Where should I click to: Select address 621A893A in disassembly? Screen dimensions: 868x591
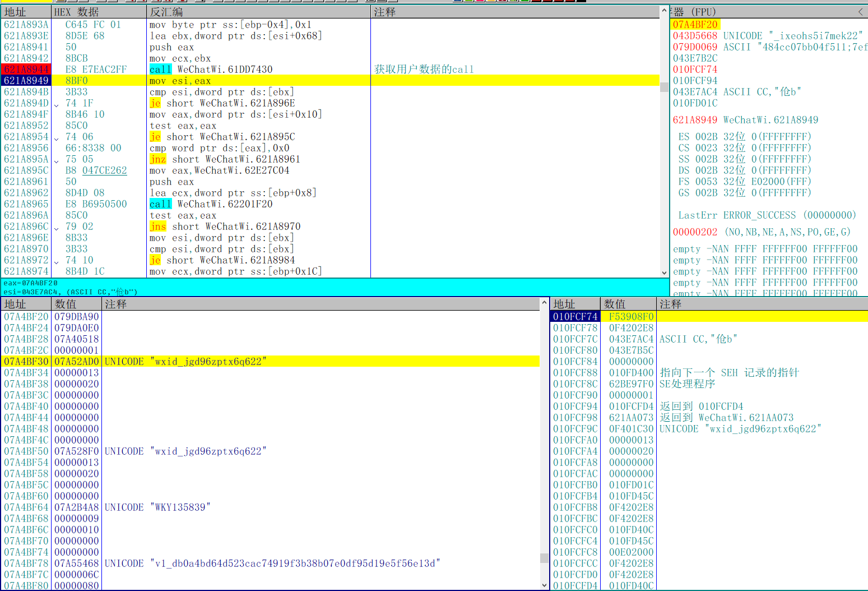tap(26, 25)
